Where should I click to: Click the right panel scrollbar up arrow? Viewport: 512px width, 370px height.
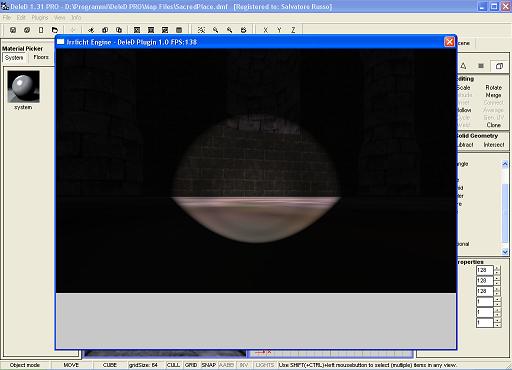(505, 164)
